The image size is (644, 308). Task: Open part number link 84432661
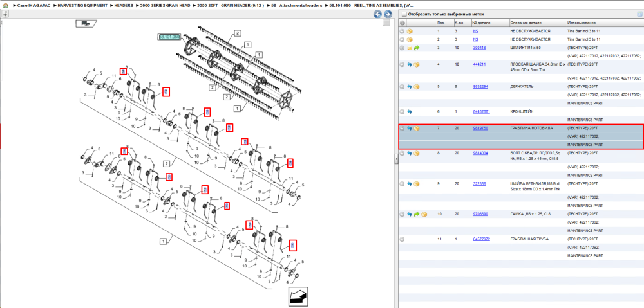pyautogui.click(x=481, y=111)
